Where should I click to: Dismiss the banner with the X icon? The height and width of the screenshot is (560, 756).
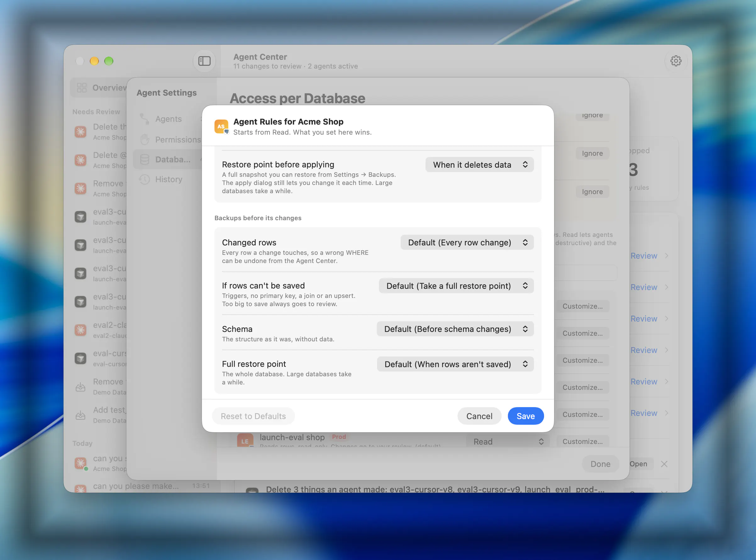[x=664, y=464]
